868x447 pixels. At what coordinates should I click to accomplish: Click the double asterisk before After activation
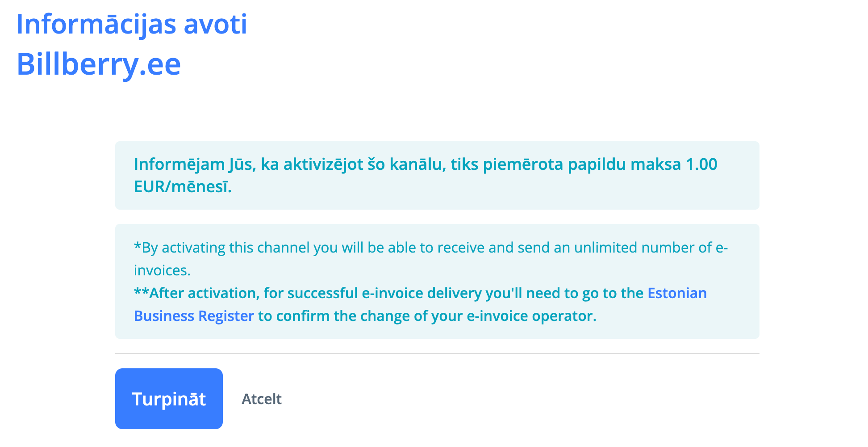tap(141, 292)
